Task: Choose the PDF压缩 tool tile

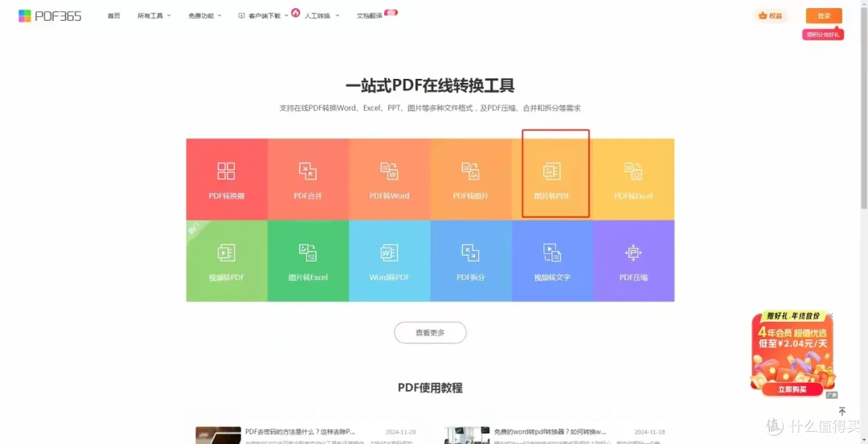Action: (634, 261)
